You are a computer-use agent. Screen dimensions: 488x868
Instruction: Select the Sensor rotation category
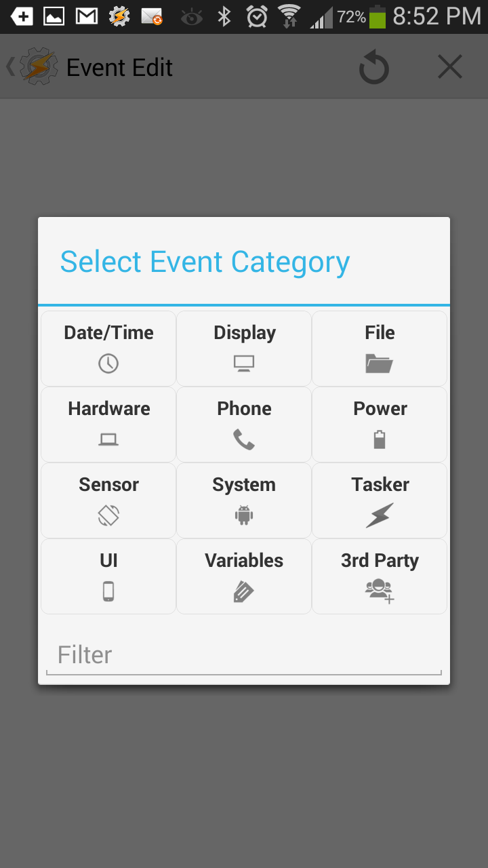pyautogui.click(x=108, y=500)
